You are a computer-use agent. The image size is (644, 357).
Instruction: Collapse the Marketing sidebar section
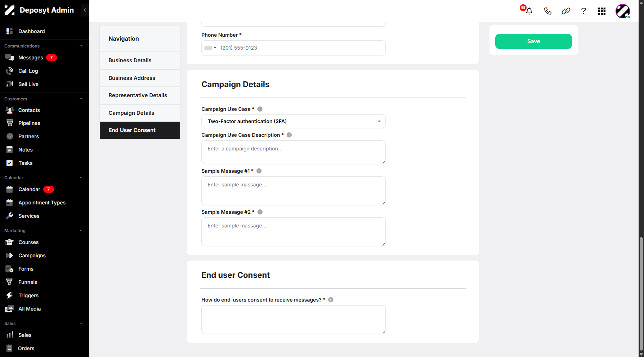click(81, 231)
